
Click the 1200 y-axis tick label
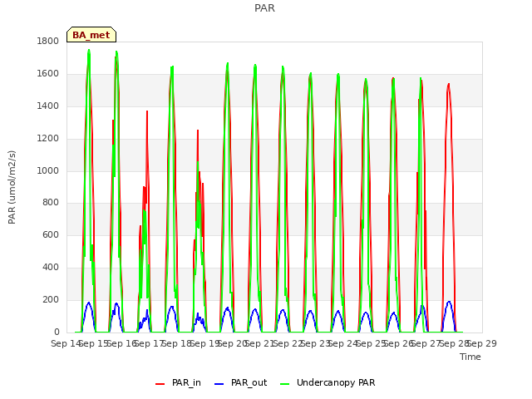point(48,139)
